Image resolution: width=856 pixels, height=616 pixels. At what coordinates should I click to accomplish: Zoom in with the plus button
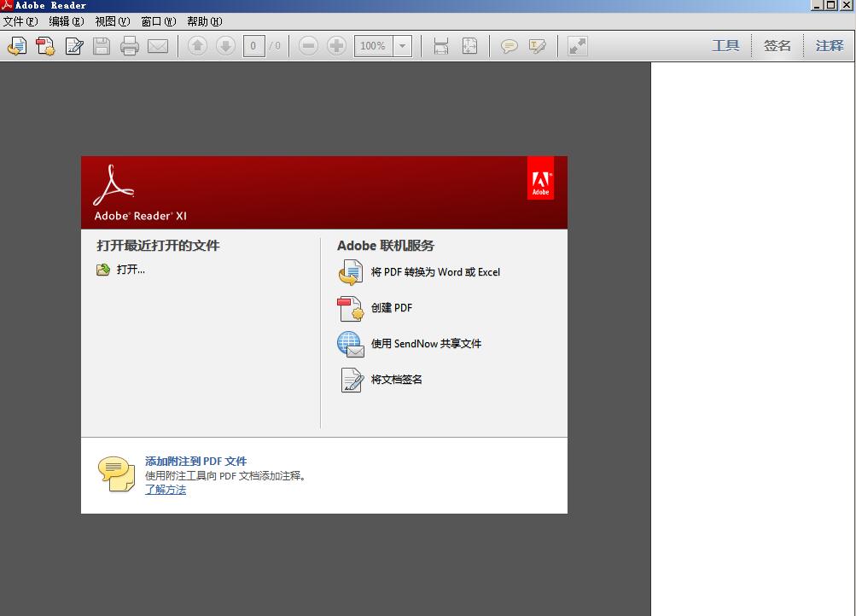tap(336, 46)
